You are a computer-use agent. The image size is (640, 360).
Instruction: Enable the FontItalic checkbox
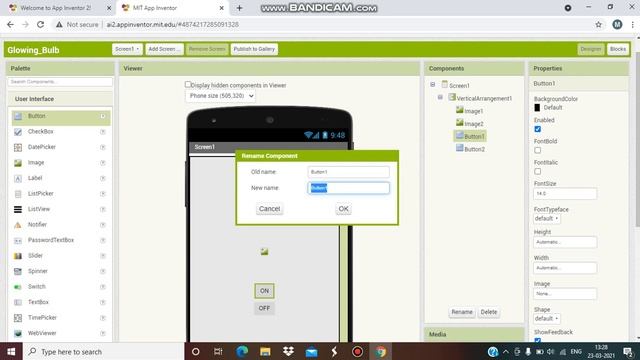(538, 171)
